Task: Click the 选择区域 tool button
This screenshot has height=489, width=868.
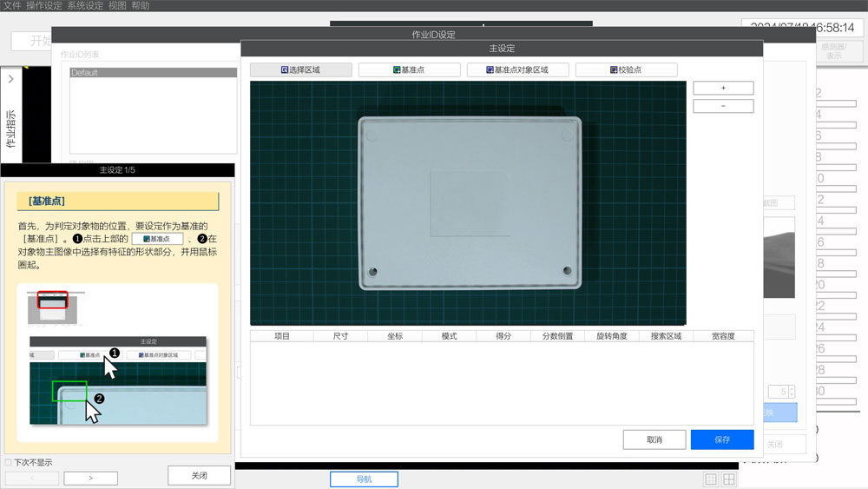Action: pos(300,69)
